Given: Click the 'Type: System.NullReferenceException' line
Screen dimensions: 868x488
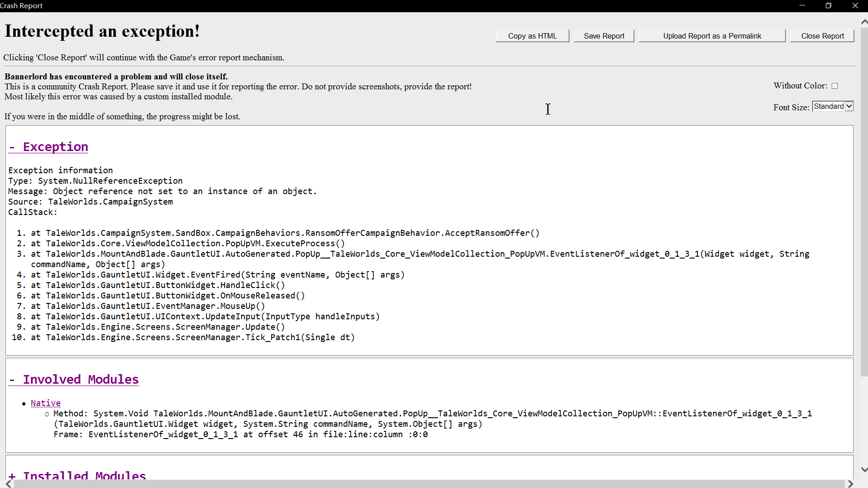Looking at the screenshot, I should (x=95, y=181).
